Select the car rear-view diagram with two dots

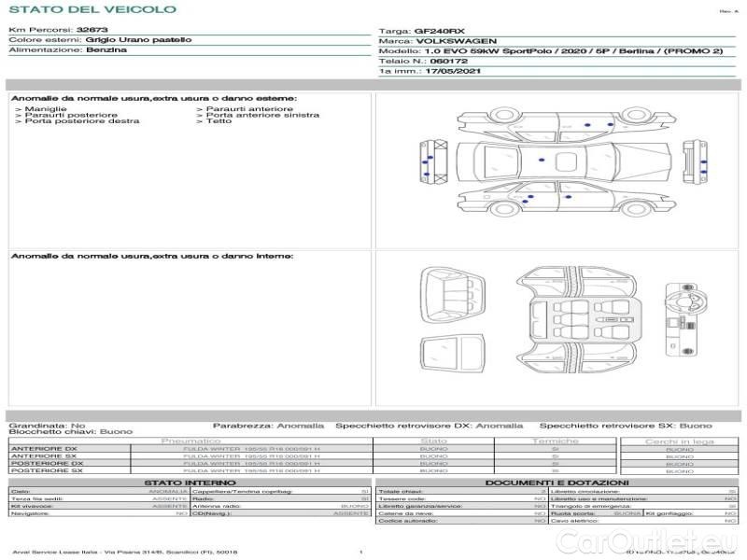click(x=696, y=161)
